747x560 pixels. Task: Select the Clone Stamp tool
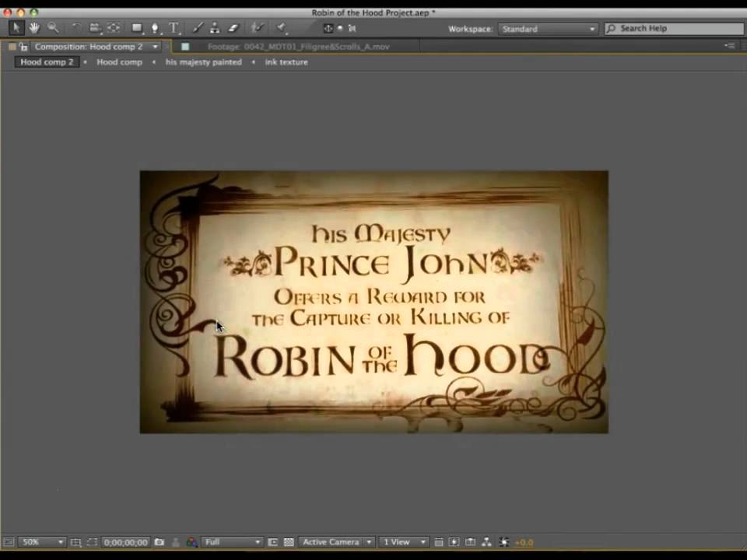(x=215, y=28)
